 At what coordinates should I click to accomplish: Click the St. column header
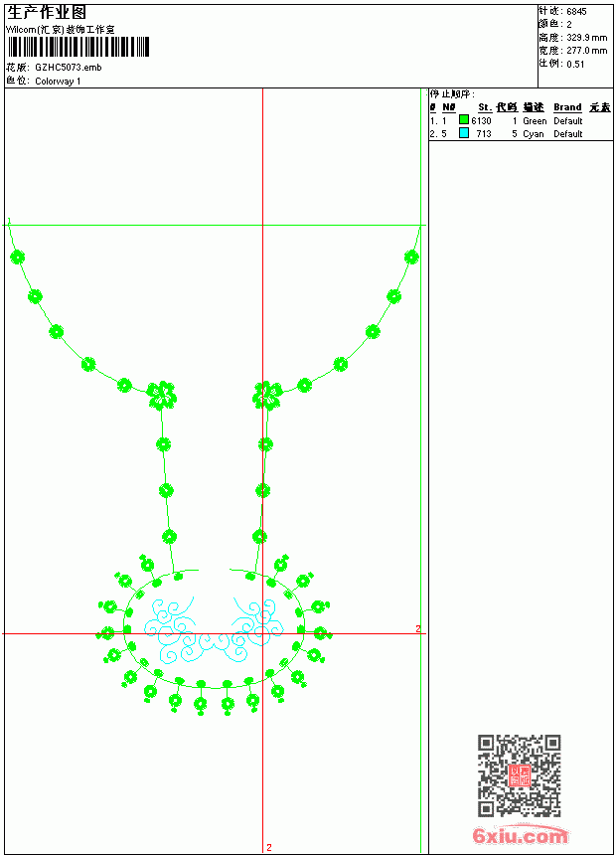485,107
